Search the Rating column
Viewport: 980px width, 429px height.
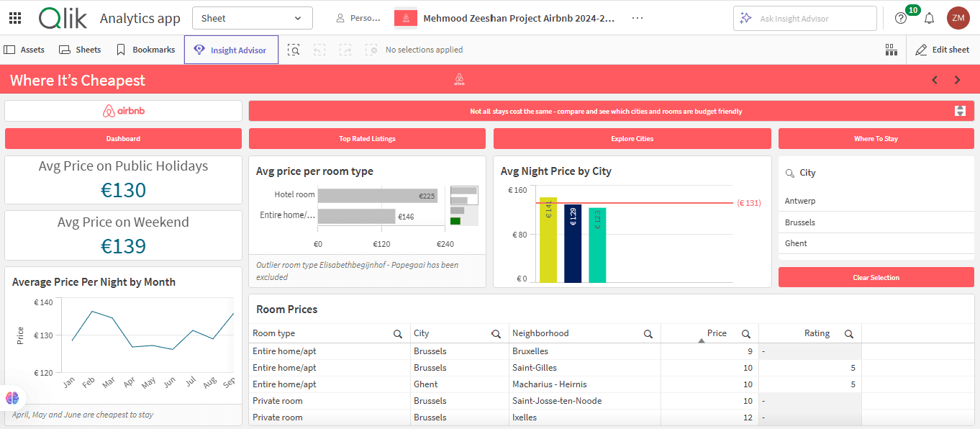click(849, 334)
